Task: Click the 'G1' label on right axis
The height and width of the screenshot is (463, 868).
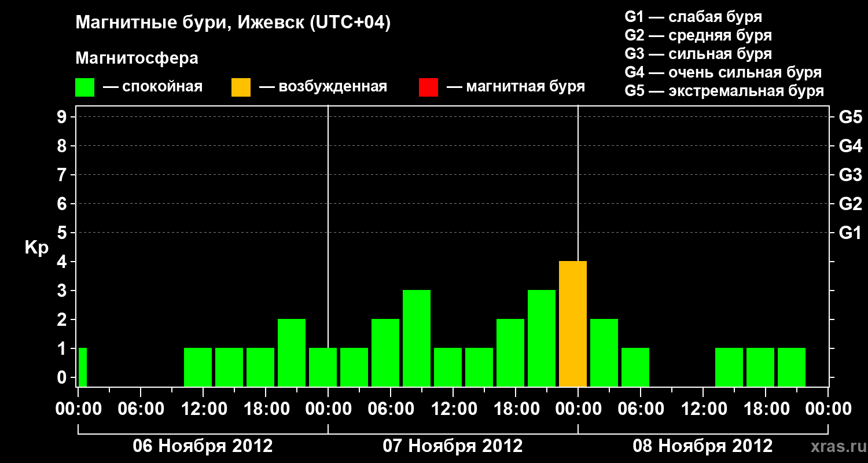Action: click(x=850, y=233)
